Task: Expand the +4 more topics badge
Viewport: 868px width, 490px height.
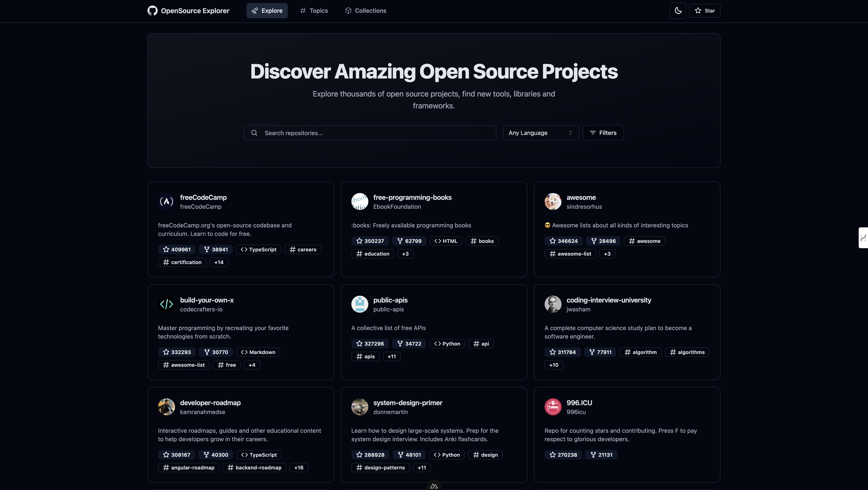Action: (x=252, y=365)
